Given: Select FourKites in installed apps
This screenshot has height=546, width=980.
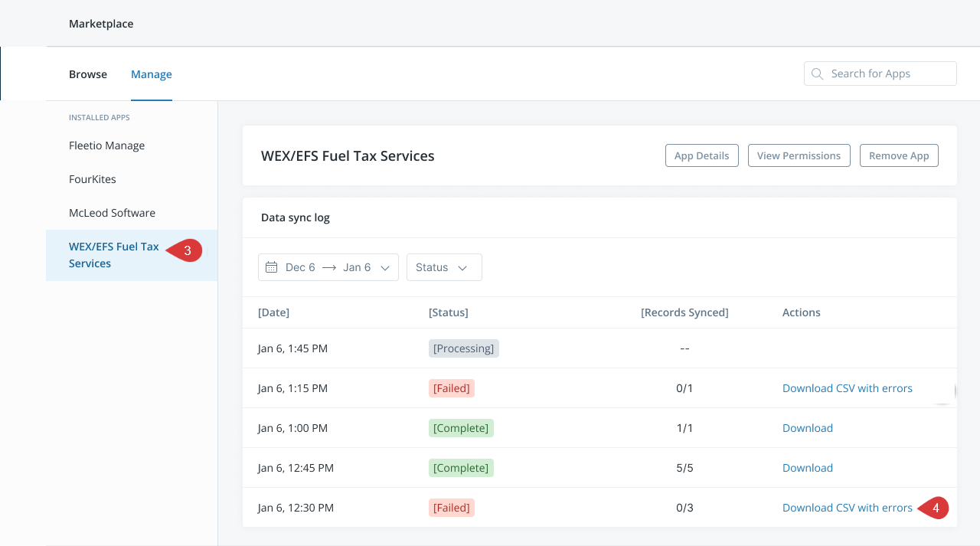Looking at the screenshot, I should click(93, 179).
